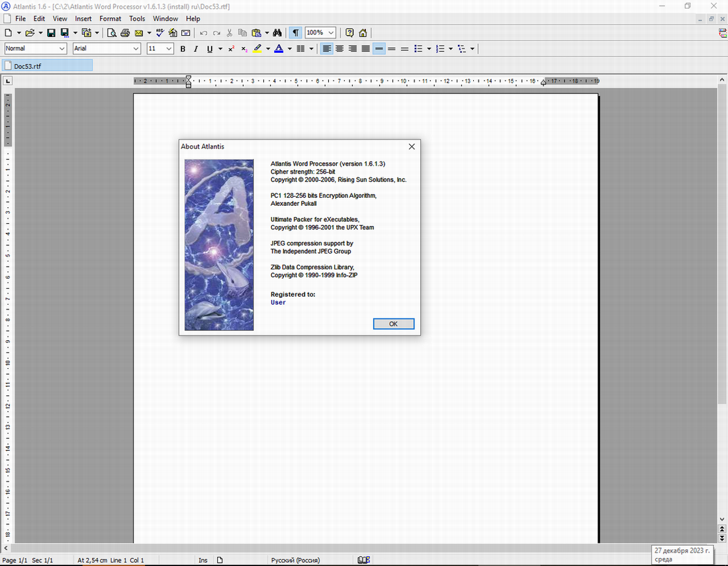This screenshot has width=728, height=566.
Task: Apply superscript formatting
Action: pyautogui.click(x=231, y=49)
